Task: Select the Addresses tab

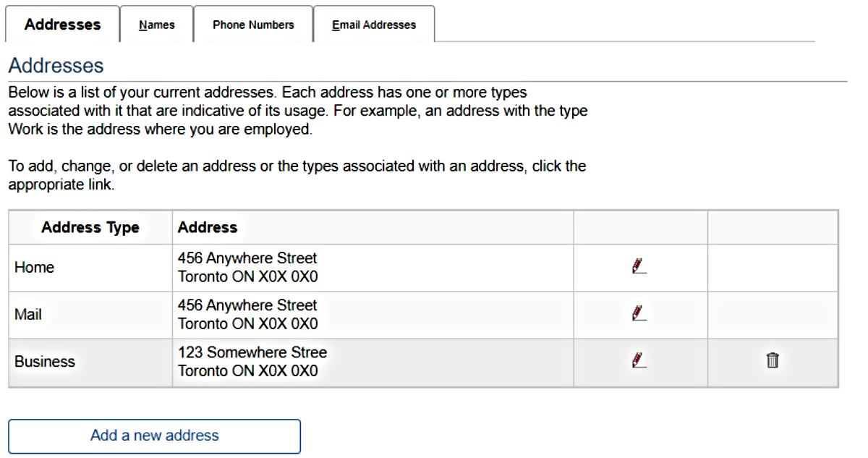Action: click(62, 25)
